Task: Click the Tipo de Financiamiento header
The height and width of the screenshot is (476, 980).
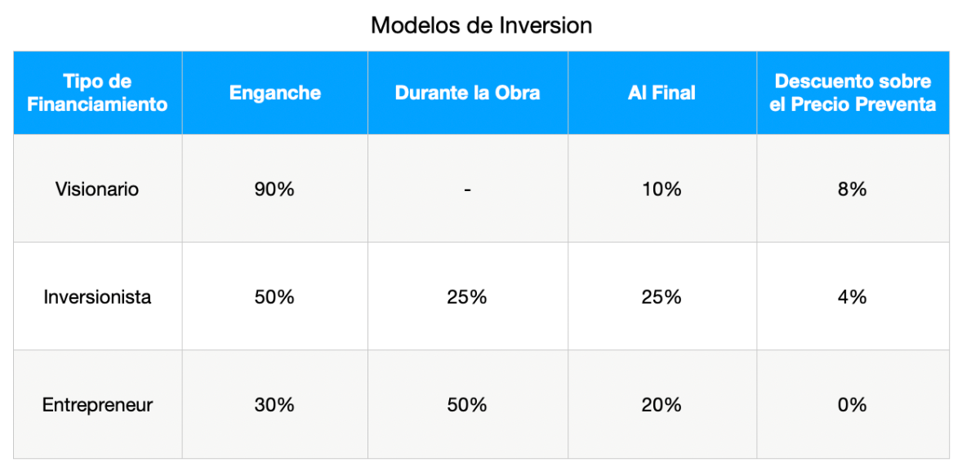Action: (x=98, y=93)
